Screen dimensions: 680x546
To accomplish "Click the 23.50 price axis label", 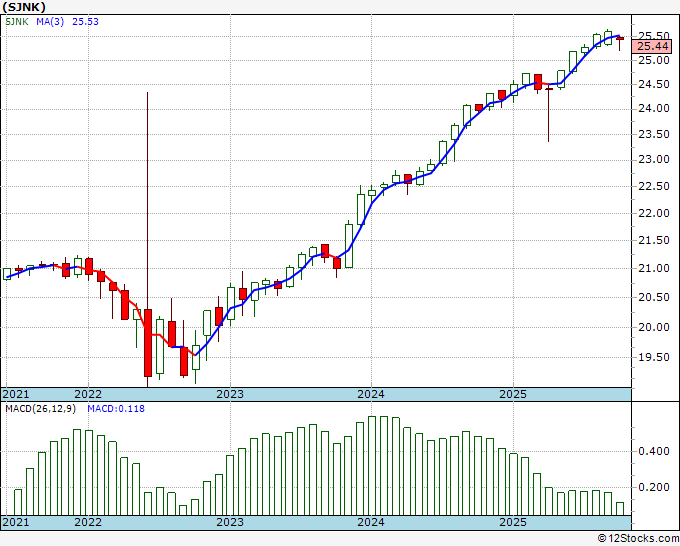I will (654, 134).
